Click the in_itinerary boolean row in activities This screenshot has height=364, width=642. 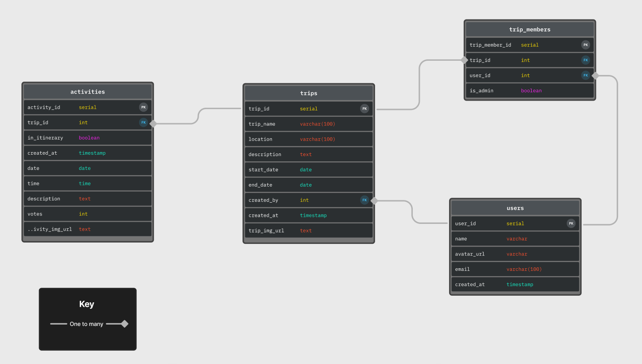tap(87, 137)
